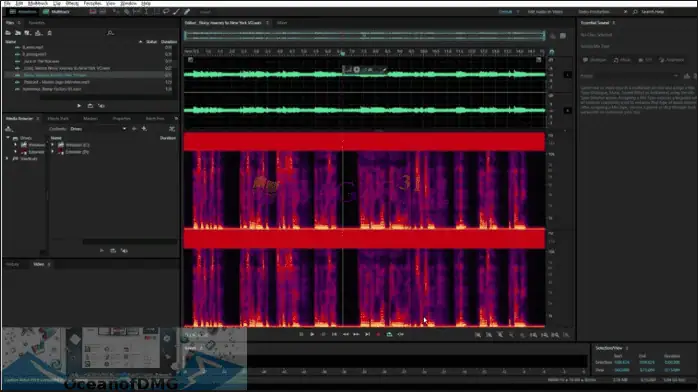Image resolution: width=698 pixels, height=392 pixels.
Task: Expand the Shortcuts tree node
Action: pyautogui.click(x=7, y=158)
